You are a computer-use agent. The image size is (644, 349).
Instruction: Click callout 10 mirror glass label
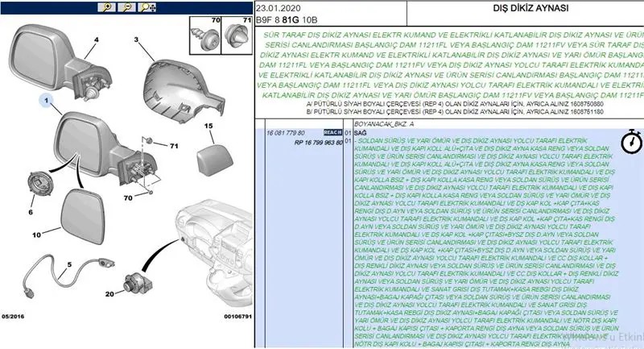coord(36,235)
